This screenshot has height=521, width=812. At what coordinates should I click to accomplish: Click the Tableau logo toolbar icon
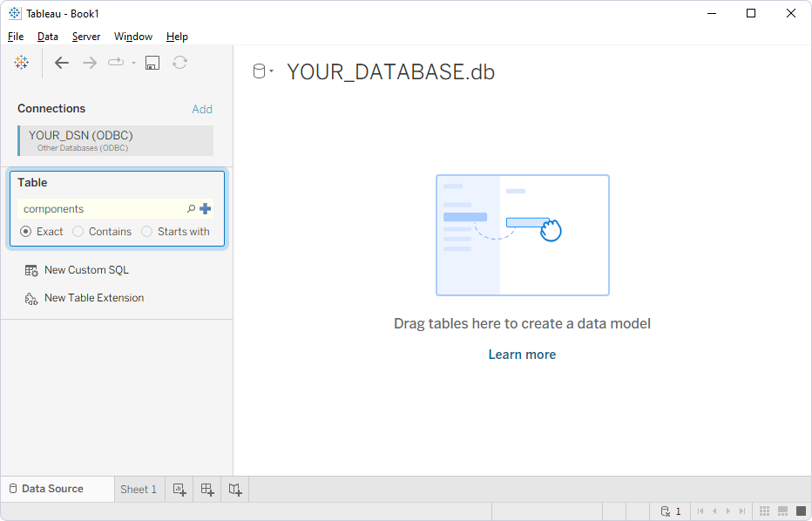click(21, 62)
